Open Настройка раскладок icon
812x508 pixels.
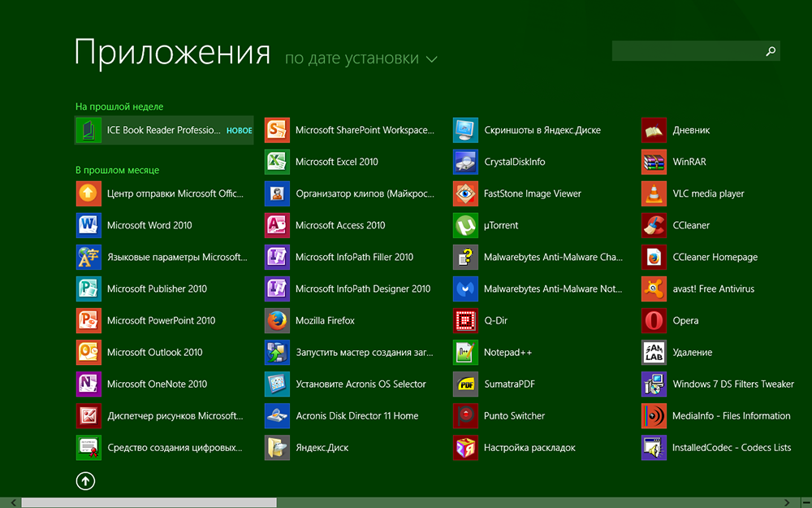[465, 447]
